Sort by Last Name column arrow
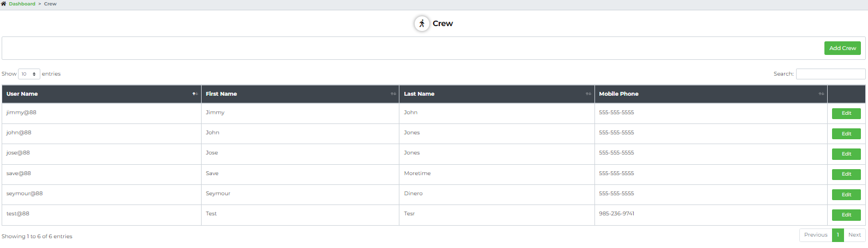This screenshot has height=248, width=868. [x=588, y=94]
